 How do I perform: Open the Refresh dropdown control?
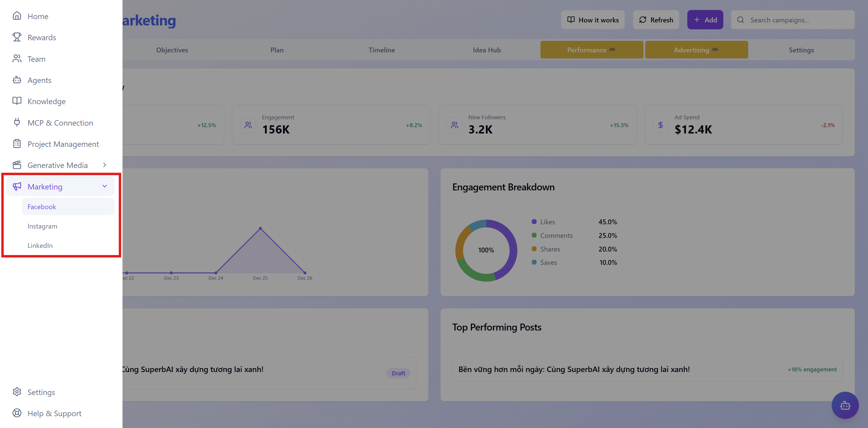655,20
